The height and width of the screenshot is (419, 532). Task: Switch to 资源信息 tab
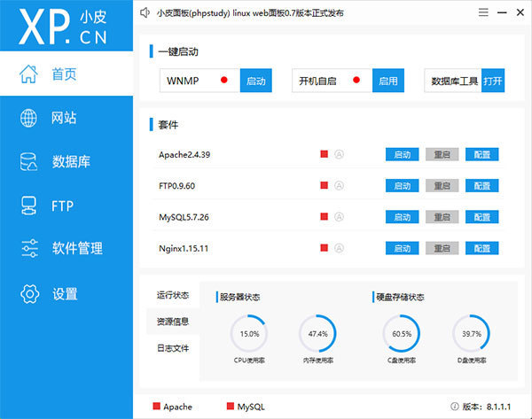point(173,322)
